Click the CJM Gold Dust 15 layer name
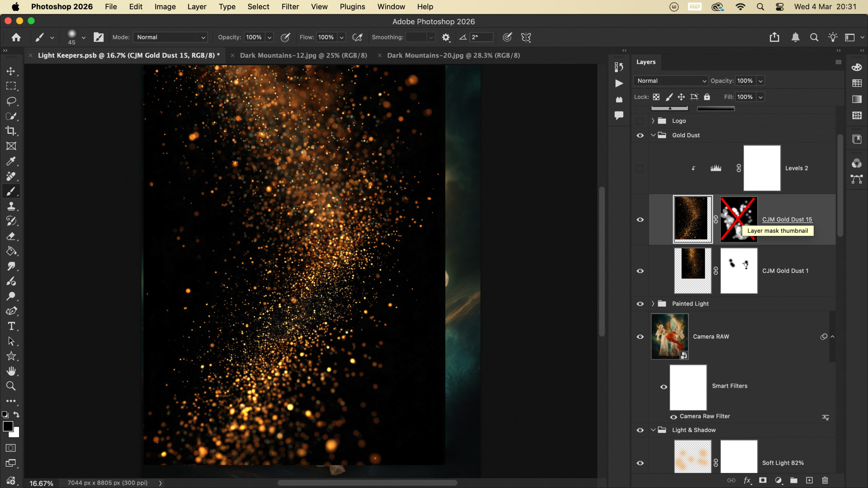868x488 pixels. 787,219
